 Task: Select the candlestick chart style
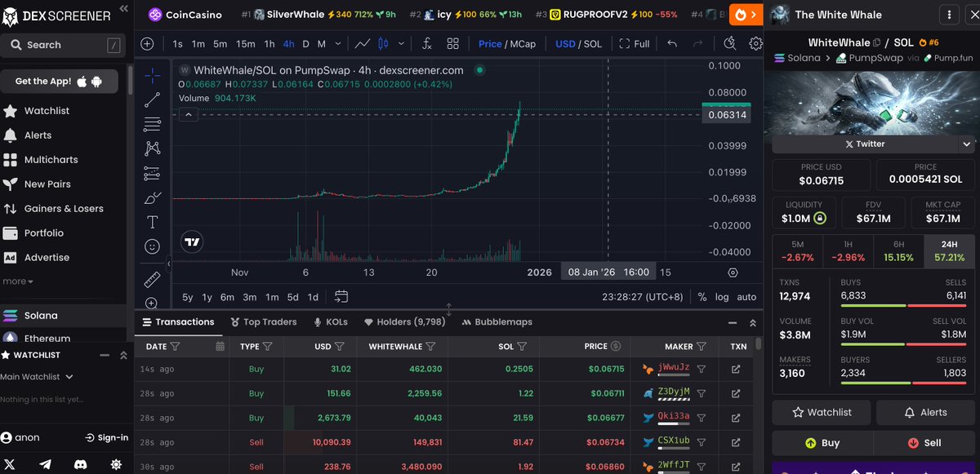tap(383, 44)
